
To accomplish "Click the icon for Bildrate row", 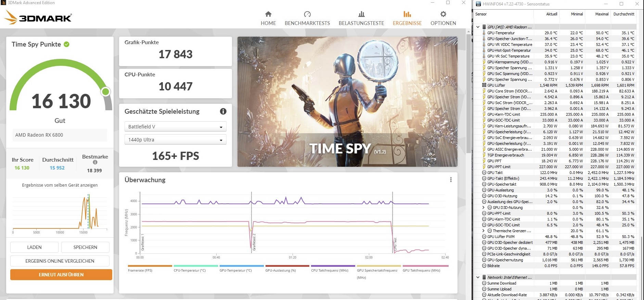I will (x=484, y=266).
